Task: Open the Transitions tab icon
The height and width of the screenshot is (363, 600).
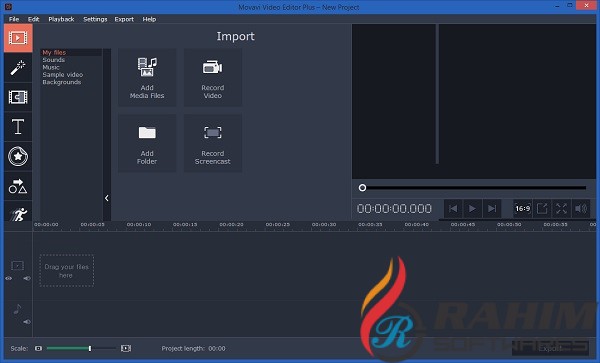Action: pyautogui.click(x=18, y=97)
